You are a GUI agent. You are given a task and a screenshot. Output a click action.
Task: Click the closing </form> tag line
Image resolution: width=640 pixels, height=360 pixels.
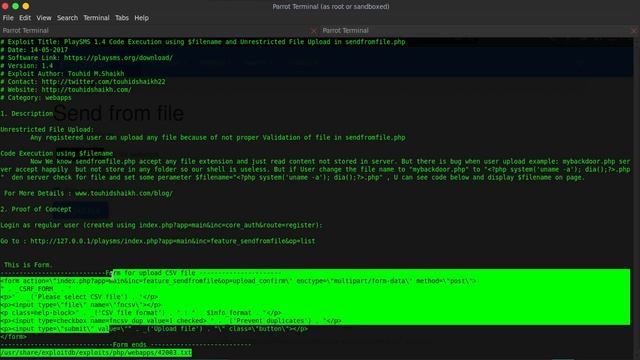13,337
